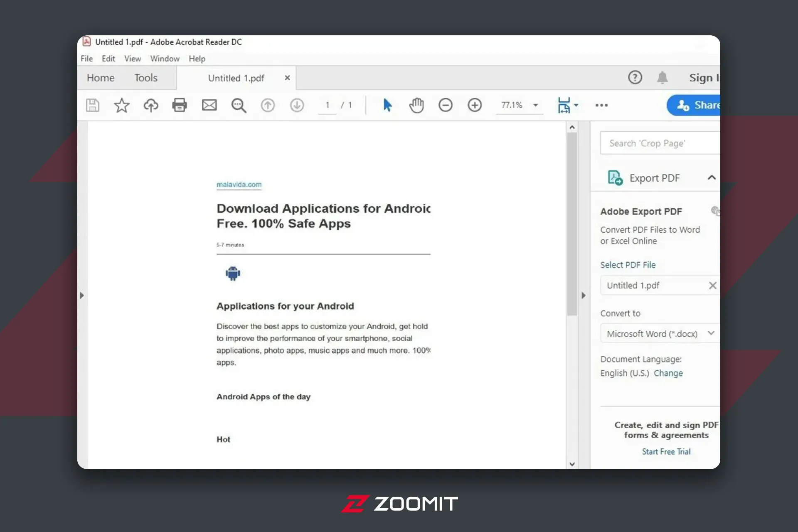Print the document with the printer icon
Image resolution: width=798 pixels, height=532 pixels.
pos(180,105)
